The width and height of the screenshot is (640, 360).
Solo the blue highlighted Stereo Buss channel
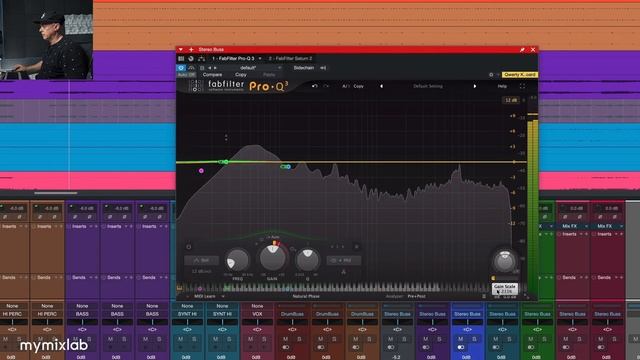click(x=474, y=339)
